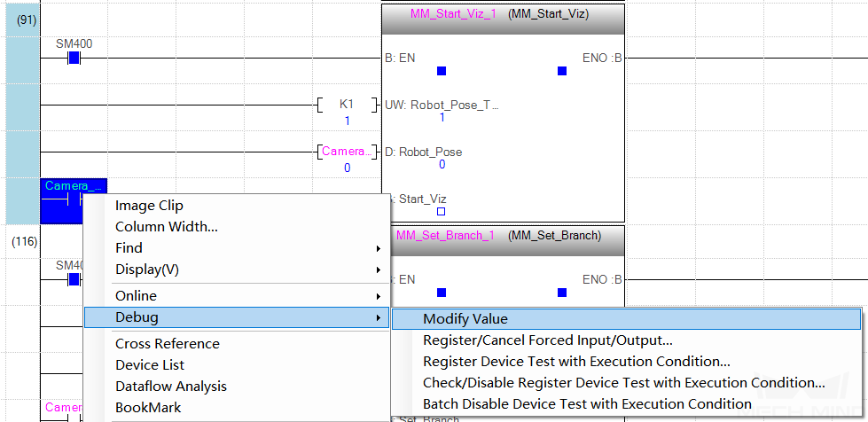Viewport: 868px width, 422px height.
Task: Select Modify Value in Debug submenu
Action: point(626,319)
